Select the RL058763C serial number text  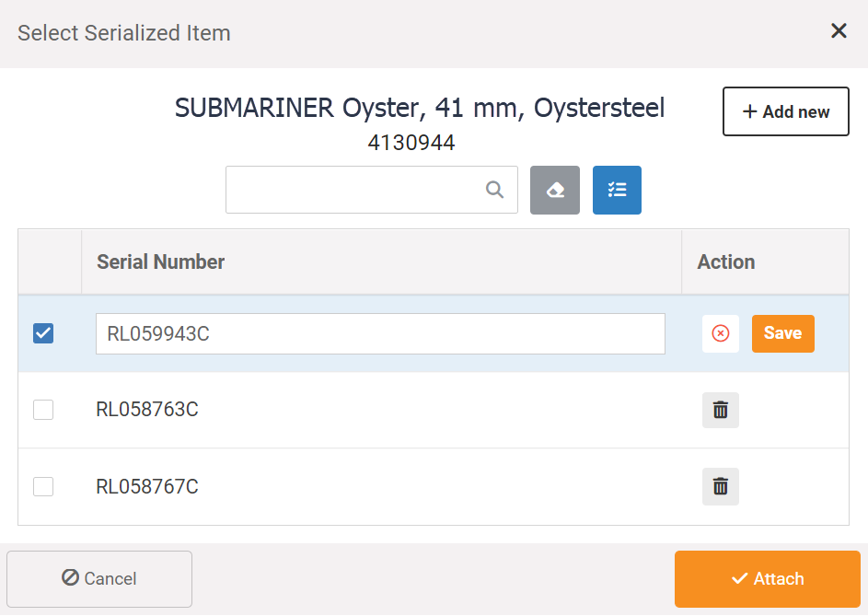click(x=147, y=410)
